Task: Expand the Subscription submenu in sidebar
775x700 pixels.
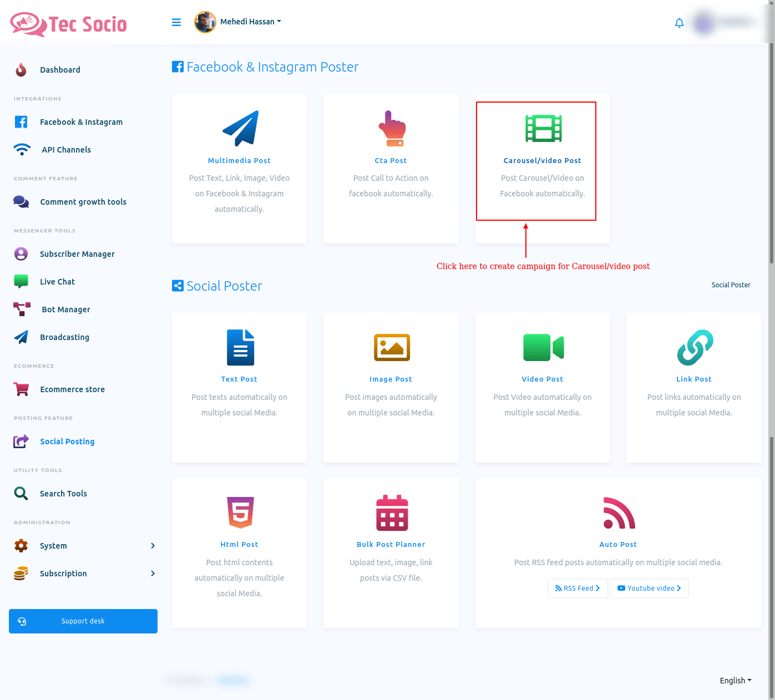Action: coord(83,574)
